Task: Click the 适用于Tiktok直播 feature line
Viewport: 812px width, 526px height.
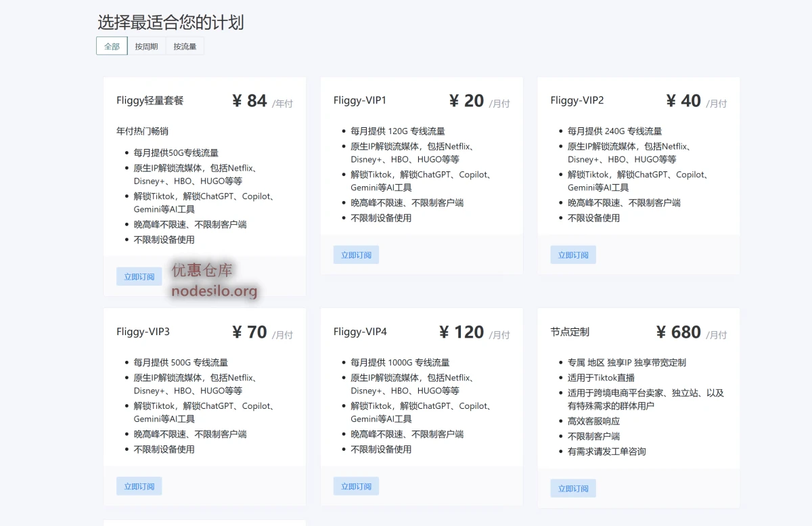Action: point(601,378)
